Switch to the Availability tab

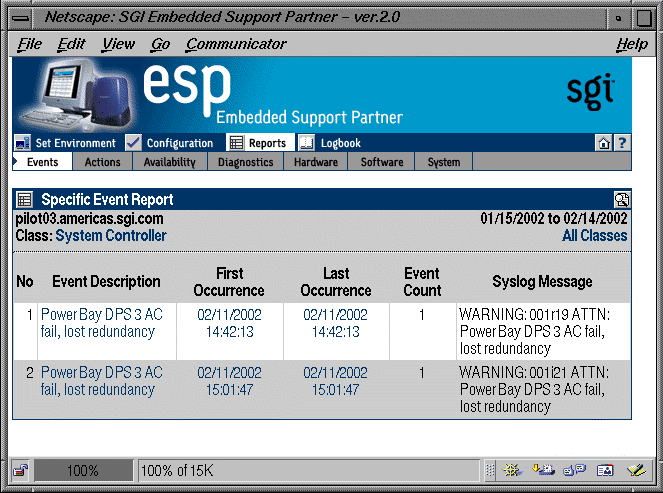(170, 162)
